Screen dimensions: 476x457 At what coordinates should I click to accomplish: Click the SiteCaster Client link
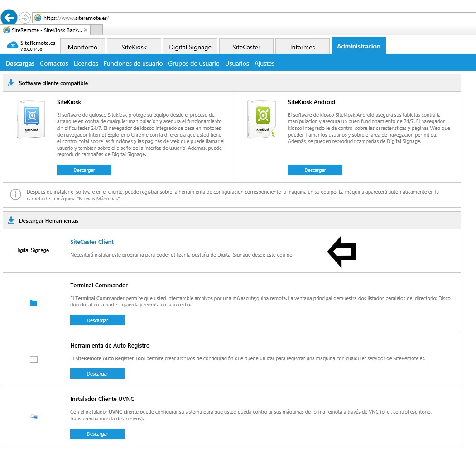92,242
